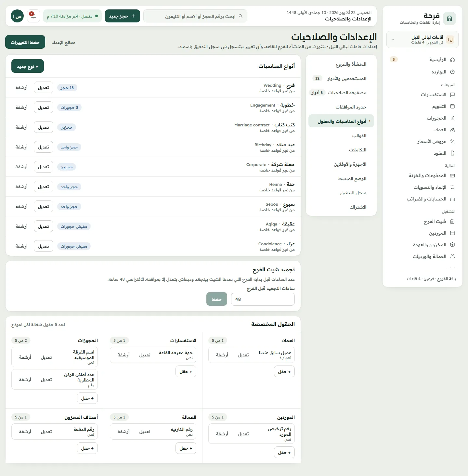Click the العمالة والورديات workers icon

coord(452,256)
